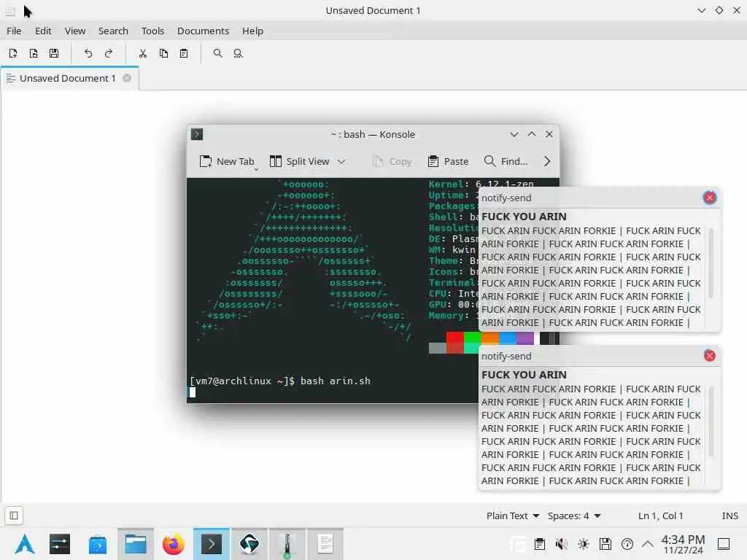Click the open file toolbar icon
Viewport: 747px width, 560px height.
[34, 53]
